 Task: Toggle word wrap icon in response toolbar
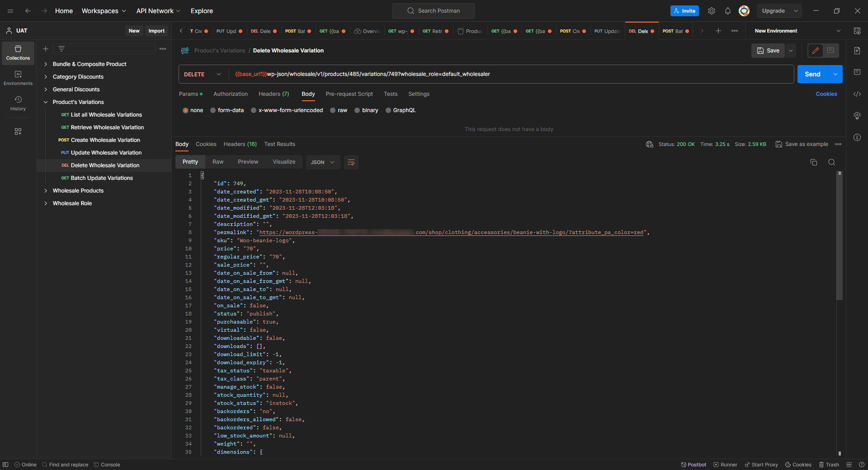pyautogui.click(x=351, y=162)
